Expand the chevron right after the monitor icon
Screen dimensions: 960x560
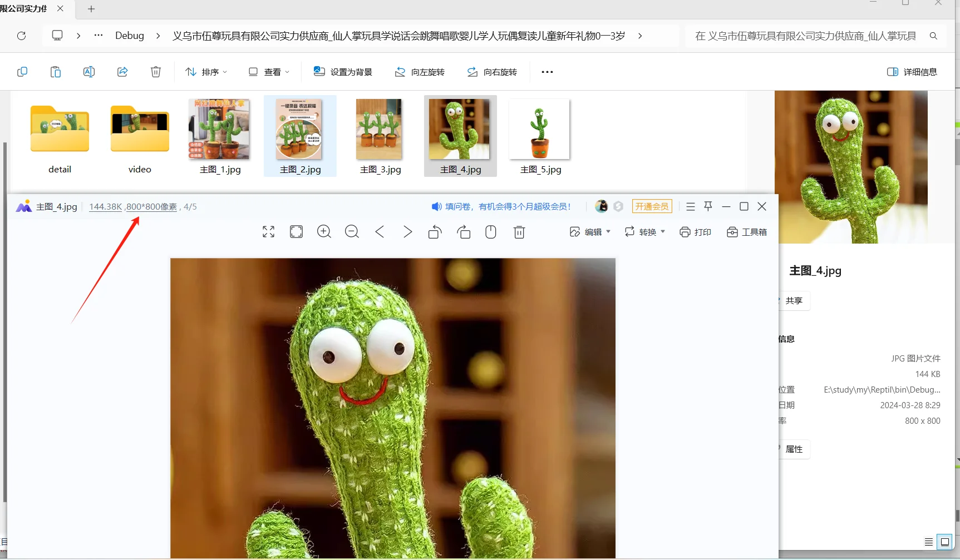78,36
